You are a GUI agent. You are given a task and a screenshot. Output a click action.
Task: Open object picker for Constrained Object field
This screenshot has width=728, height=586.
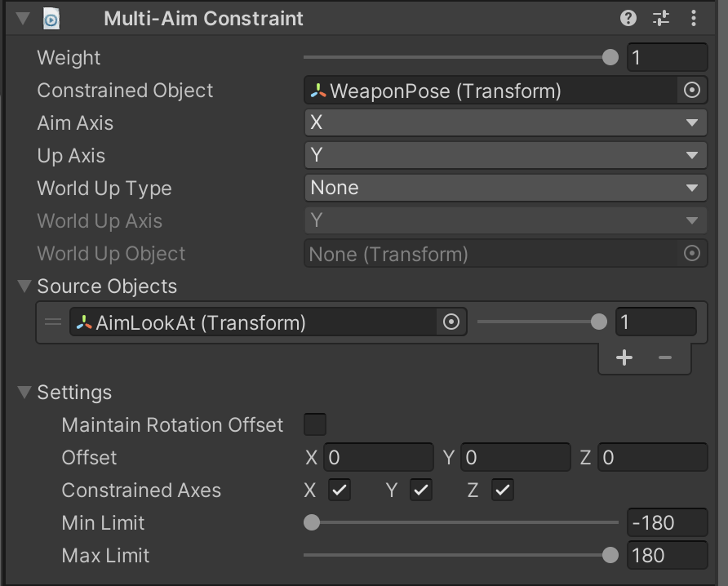(x=692, y=90)
